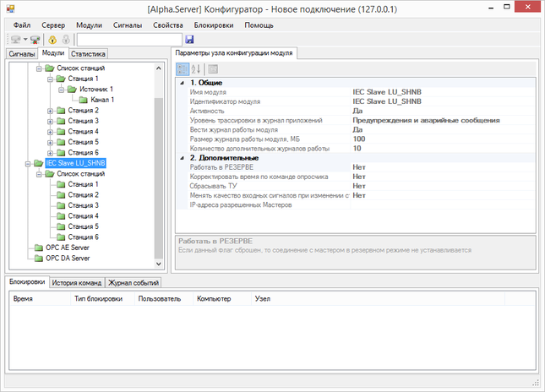Screen dimensions: 545x392
Task: Expand Станция 5 in the upper list
Action: 51,143
